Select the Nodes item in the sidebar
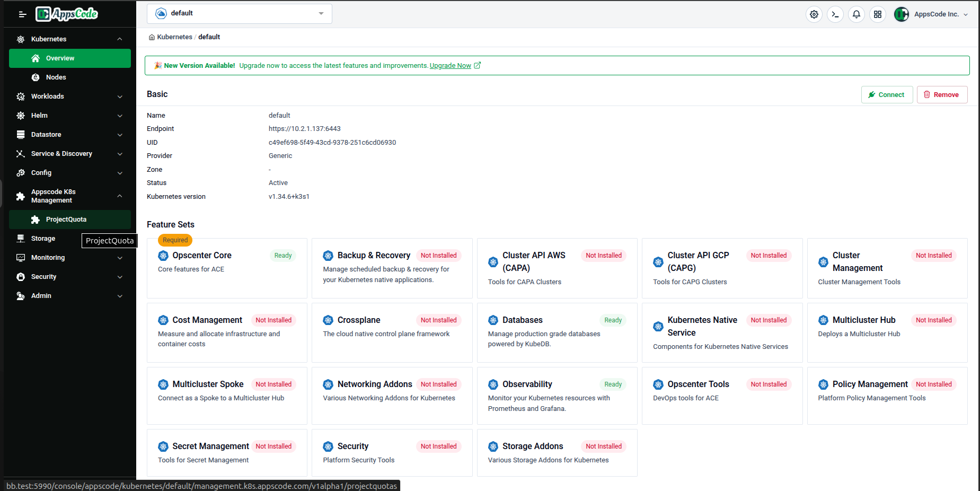980x491 pixels. tap(55, 77)
